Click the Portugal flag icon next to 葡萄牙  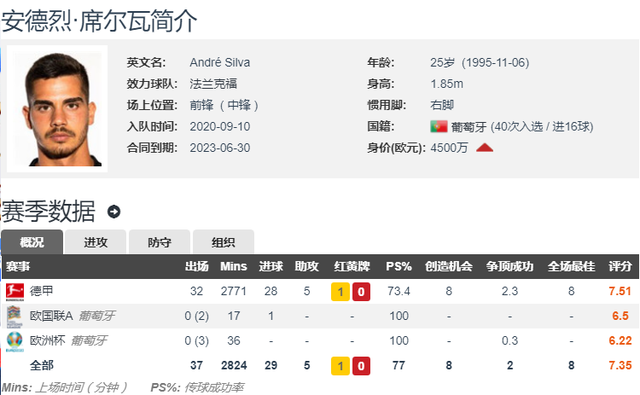439,126
